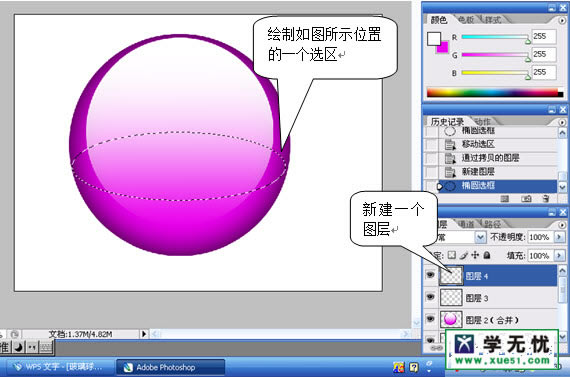This screenshot has height=377, width=570.
Task: Select magenta background color swatch
Action: pos(443,49)
